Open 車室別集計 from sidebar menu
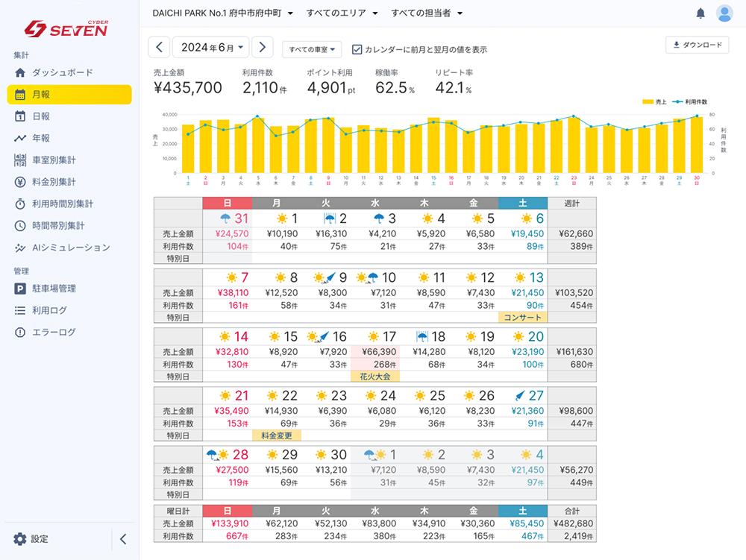Viewport: 746px width, 560px height. (x=54, y=160)
